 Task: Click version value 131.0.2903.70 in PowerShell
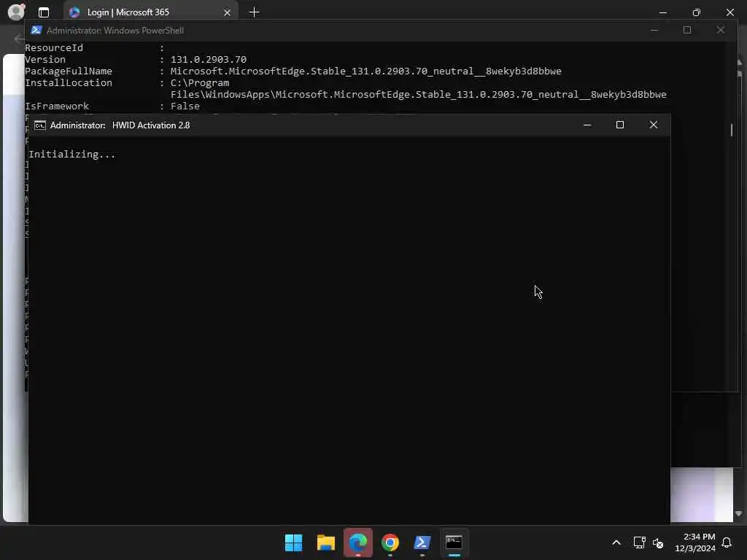(208, 60)
